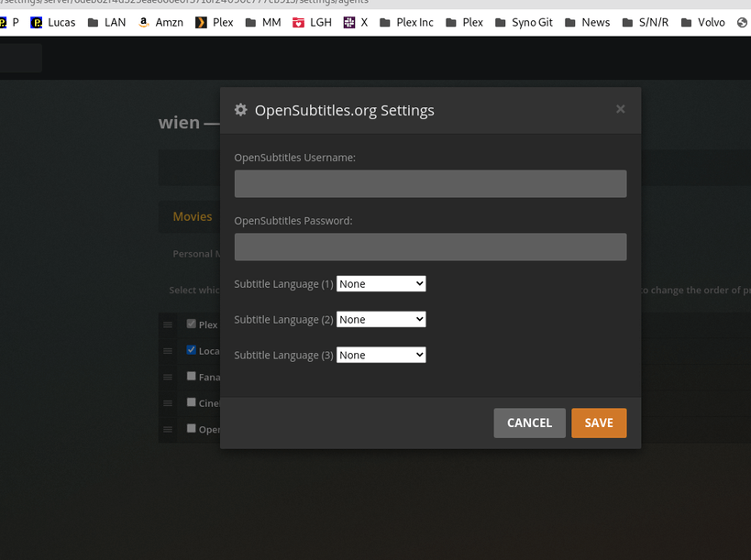Open the LGH calendar bookmark
This screenshot has width=751, height=560.
312,23
